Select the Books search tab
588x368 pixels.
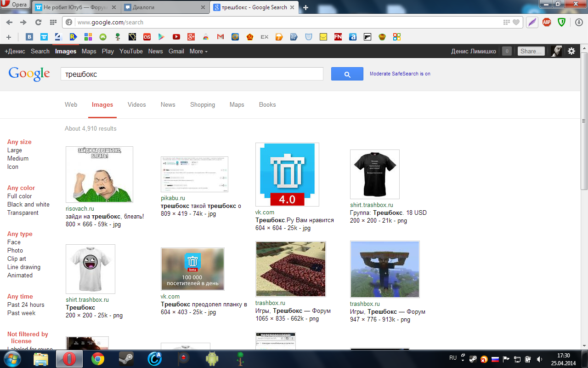[267, 104]
